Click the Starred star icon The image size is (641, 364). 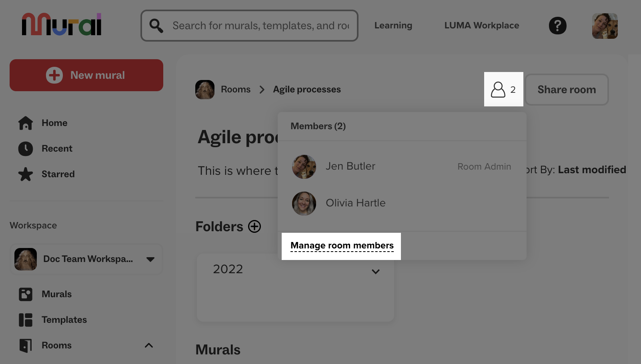[26, 174]
